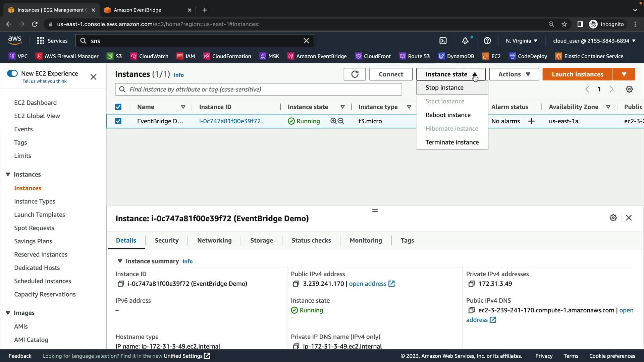Open the Actions dropdown

[x=514, y=74]
